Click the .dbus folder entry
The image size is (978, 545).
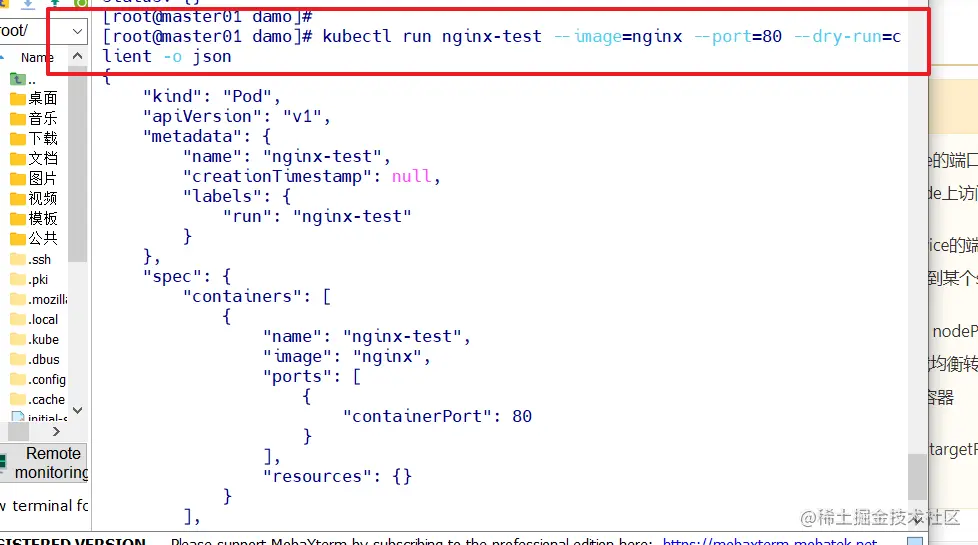(x=35, y=359)
